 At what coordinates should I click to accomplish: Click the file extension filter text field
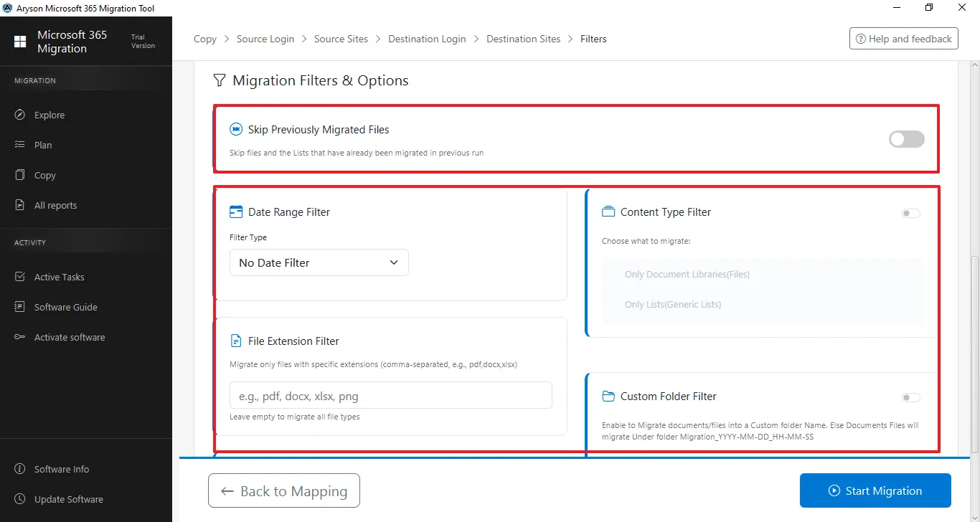390,395
